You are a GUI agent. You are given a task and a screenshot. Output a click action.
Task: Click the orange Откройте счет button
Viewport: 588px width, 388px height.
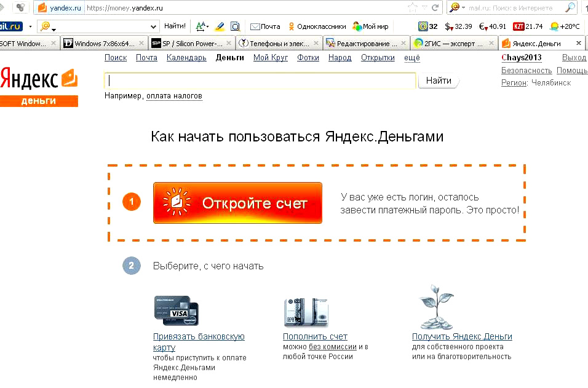(x=237, y=203)
